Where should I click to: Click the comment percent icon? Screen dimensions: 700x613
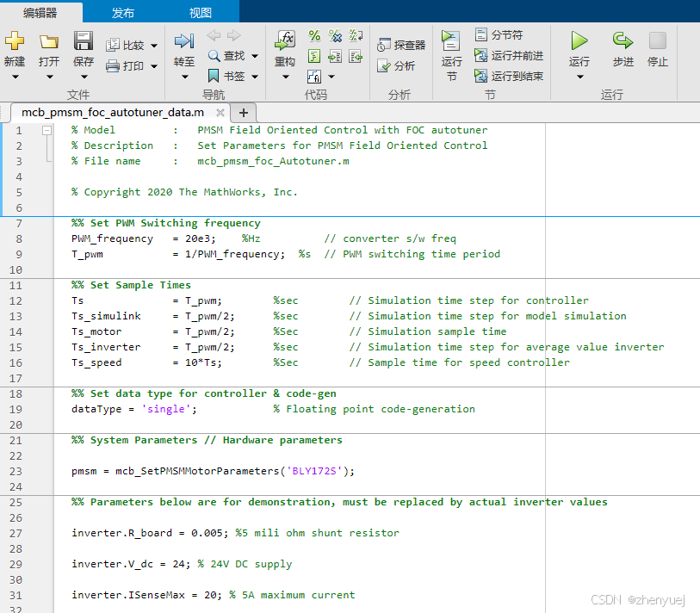314,35
